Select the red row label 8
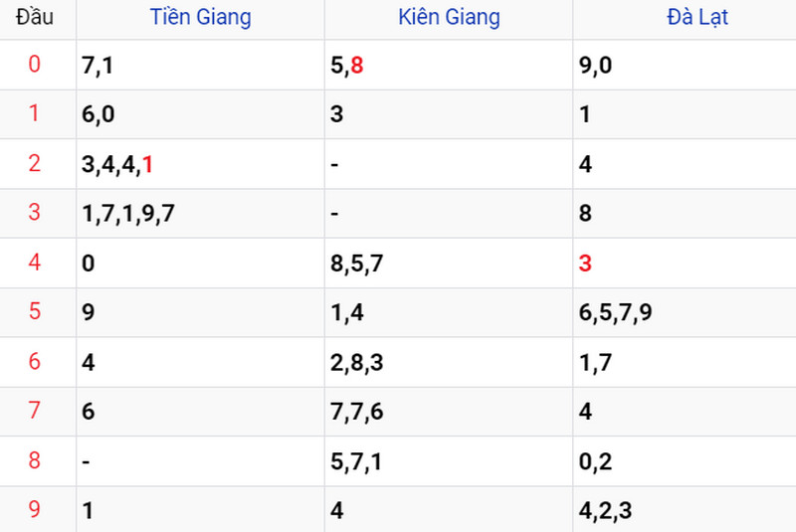Screen dimensions: 796x532 click(x=35, y=460)
